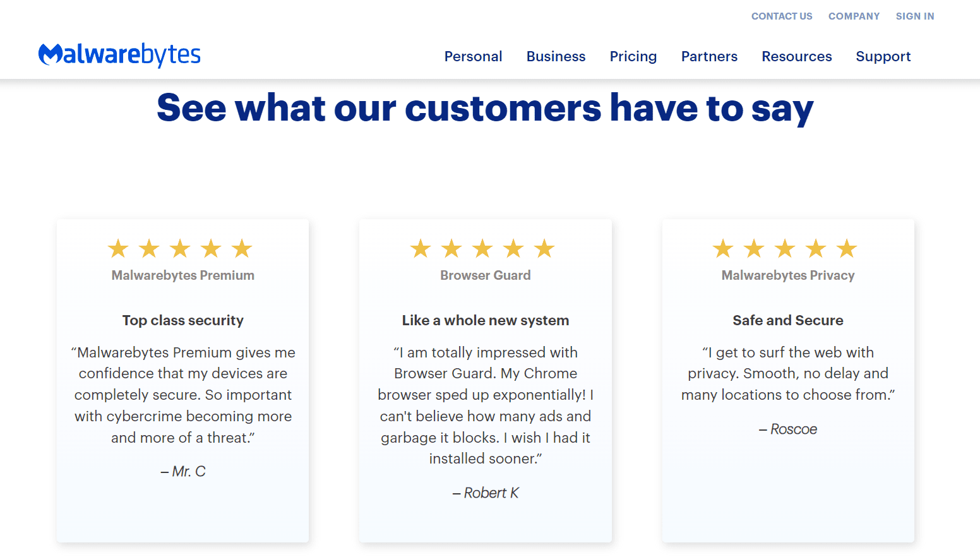980x557 pixels.
Task: Click first star in Malwarebytes Premium rating
Action: pyautogui.click(x=118, y=249)
